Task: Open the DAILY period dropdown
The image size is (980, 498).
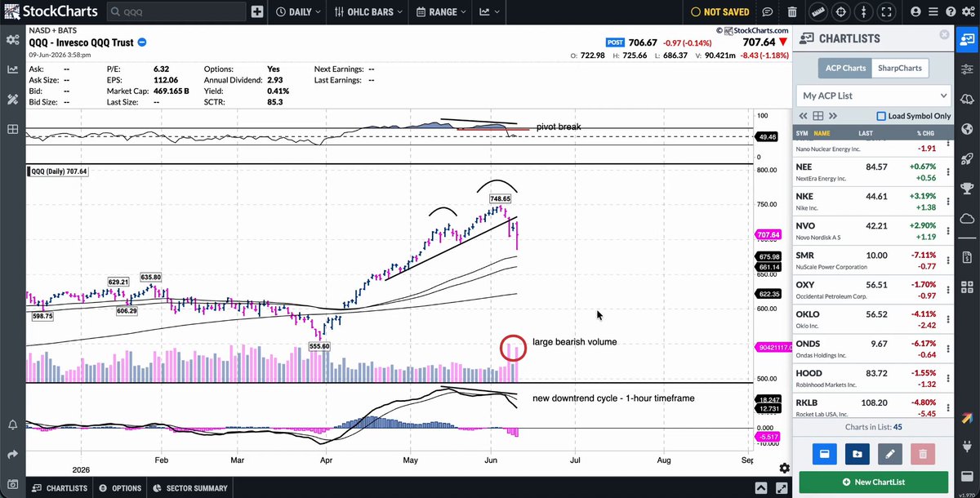Action: [297, 12]
